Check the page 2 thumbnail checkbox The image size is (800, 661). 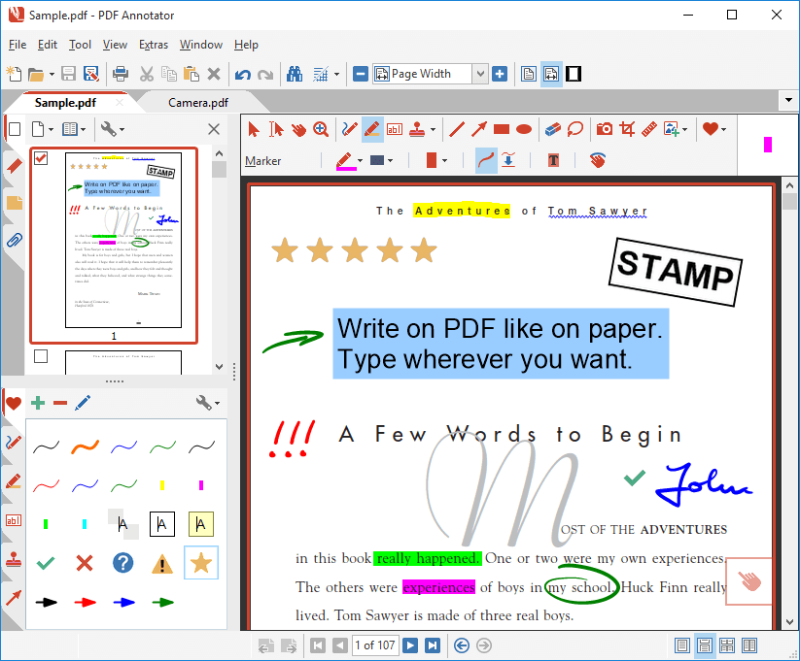[41, 356]
